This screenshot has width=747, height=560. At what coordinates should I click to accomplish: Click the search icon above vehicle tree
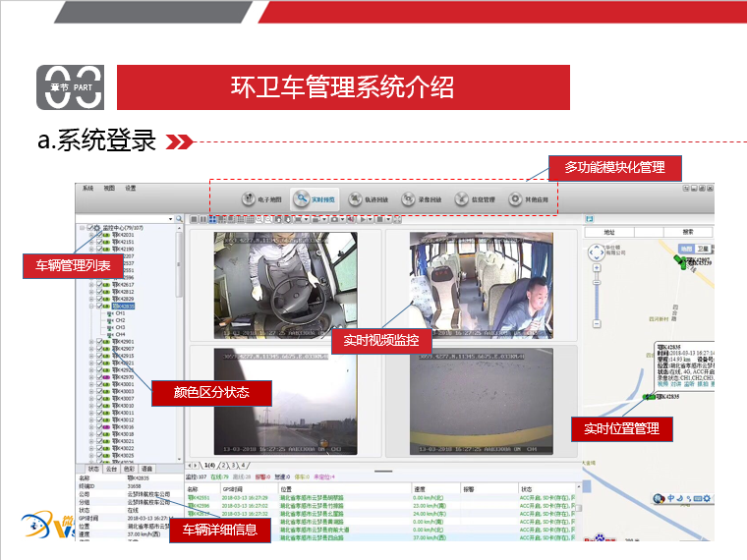click(x=181, y=218)
